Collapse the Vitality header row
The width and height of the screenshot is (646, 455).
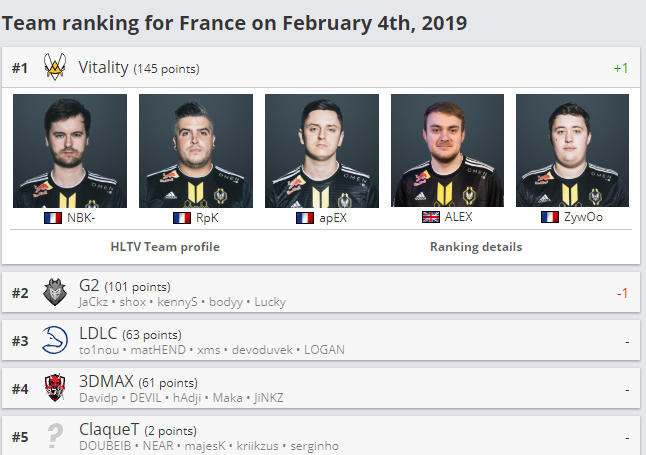coord(321,67)
